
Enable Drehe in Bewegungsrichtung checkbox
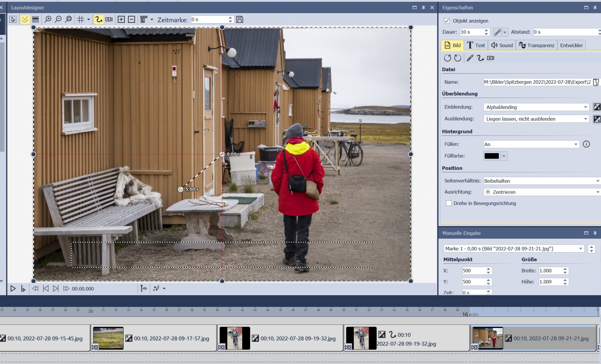point(449,203)
